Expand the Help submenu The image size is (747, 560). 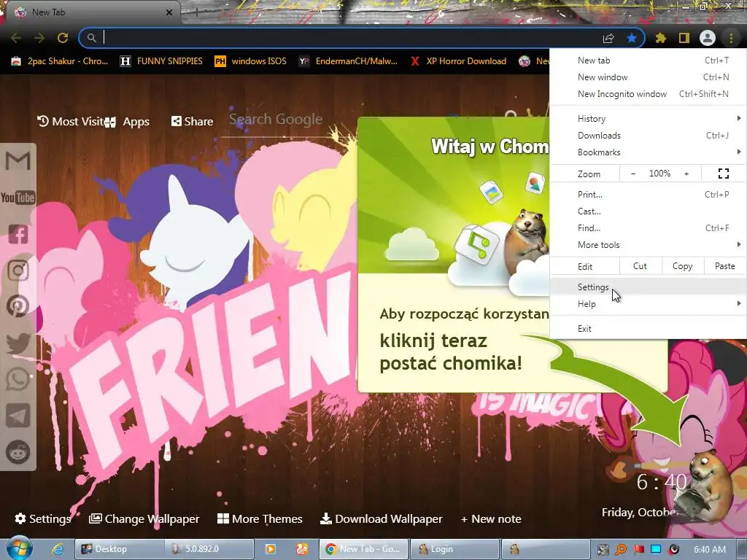point(648,304)
